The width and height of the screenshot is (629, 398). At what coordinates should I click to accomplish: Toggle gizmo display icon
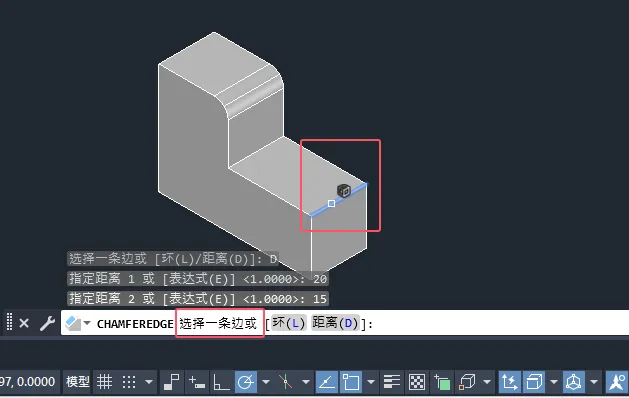point(574,382)
